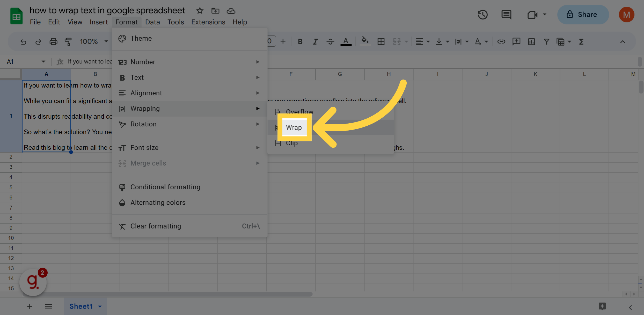
Task: Click the Functions sigma icon
Action: point(581,41)
